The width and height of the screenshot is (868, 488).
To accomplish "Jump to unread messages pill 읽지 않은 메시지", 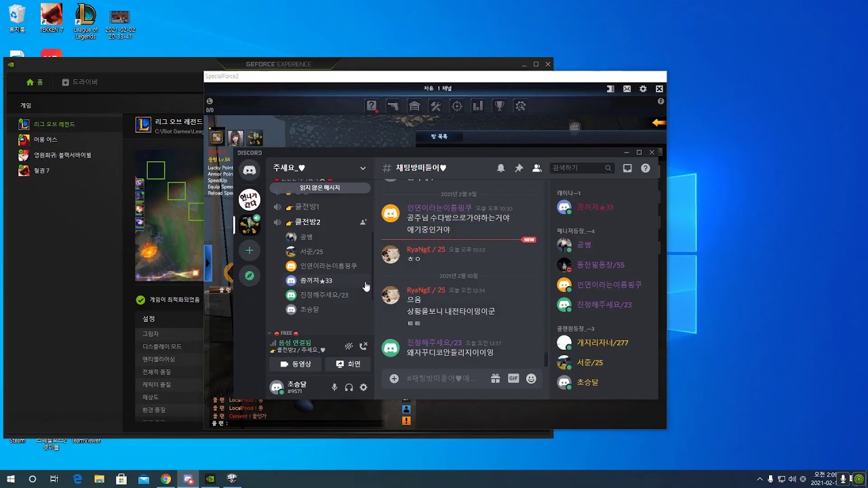I will pyautogui.click(x=320, y=188).
